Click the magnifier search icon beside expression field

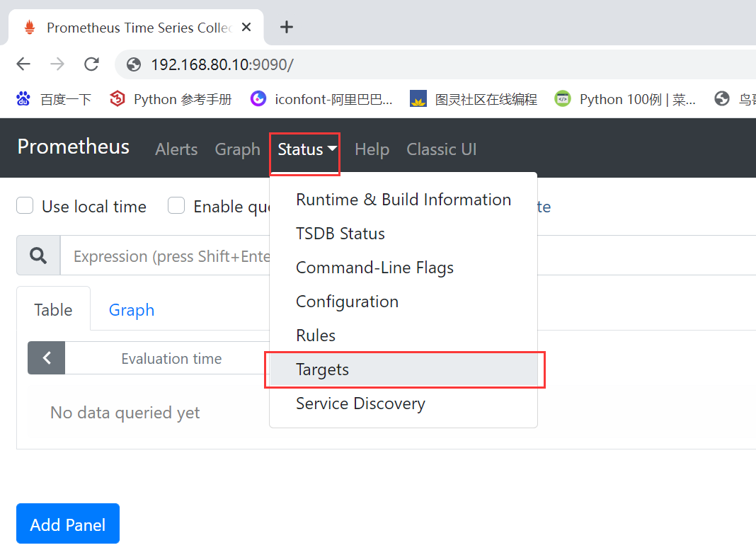click(38, 256)
